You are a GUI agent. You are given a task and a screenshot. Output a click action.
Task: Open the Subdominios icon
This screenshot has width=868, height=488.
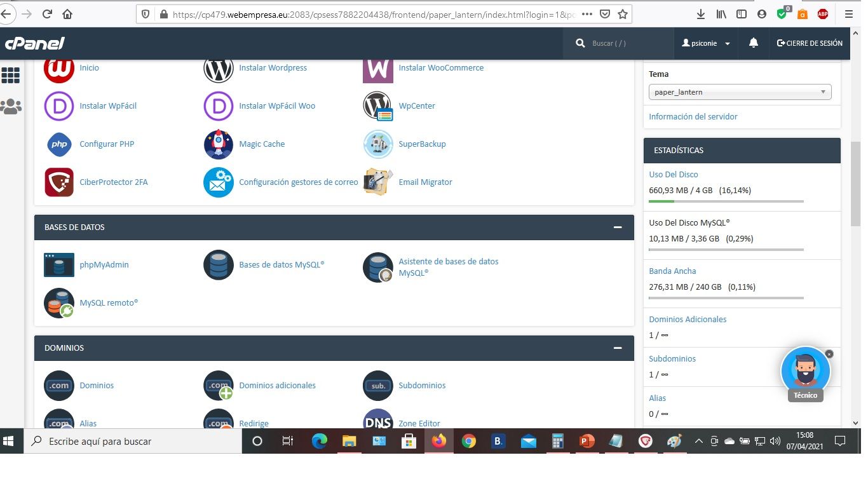[378, 386]
